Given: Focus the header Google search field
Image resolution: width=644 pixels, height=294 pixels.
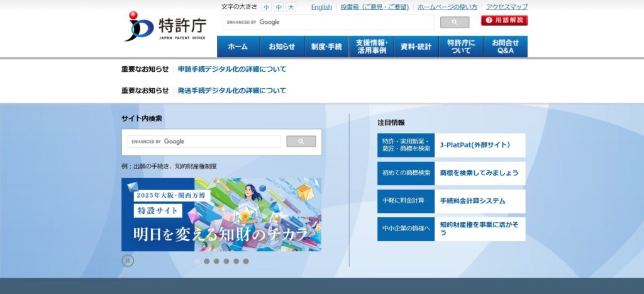Looking at the screenshot, I should (328, 22).
